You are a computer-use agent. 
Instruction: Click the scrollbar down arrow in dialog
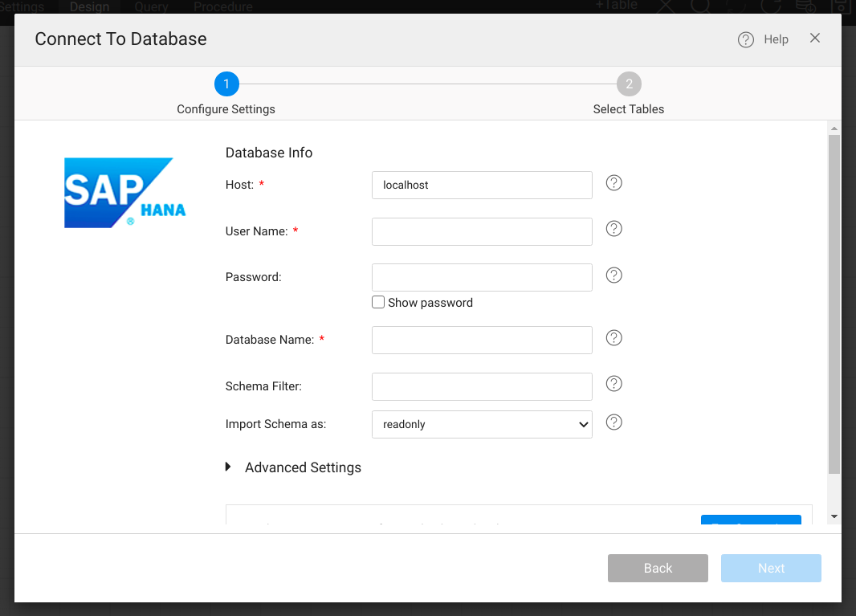coord(834,516)
